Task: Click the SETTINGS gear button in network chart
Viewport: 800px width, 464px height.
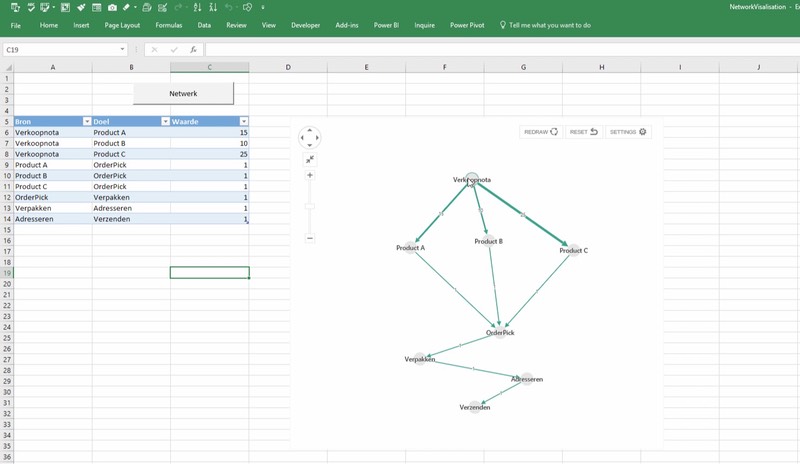Action: tap(628, 132)
